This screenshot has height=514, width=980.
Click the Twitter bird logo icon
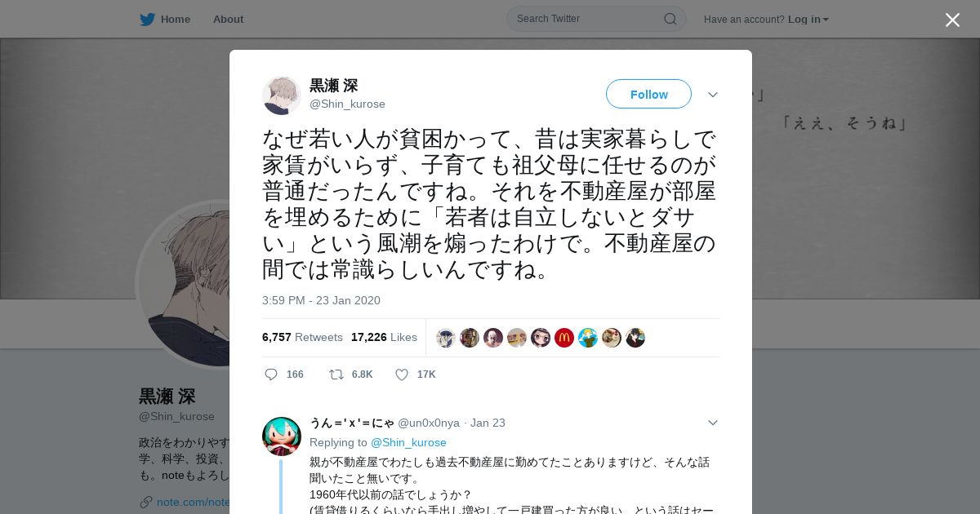point(147,19)
